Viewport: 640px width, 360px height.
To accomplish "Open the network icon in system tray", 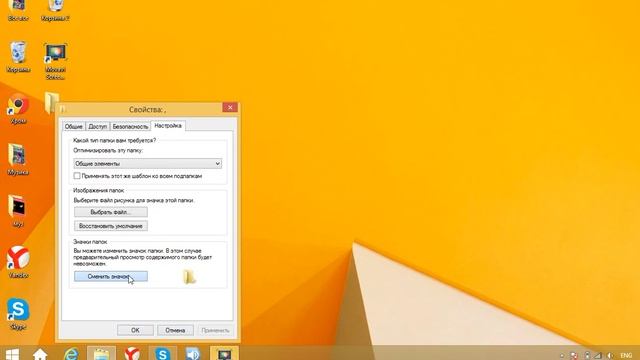I will [x=598, y=356].
